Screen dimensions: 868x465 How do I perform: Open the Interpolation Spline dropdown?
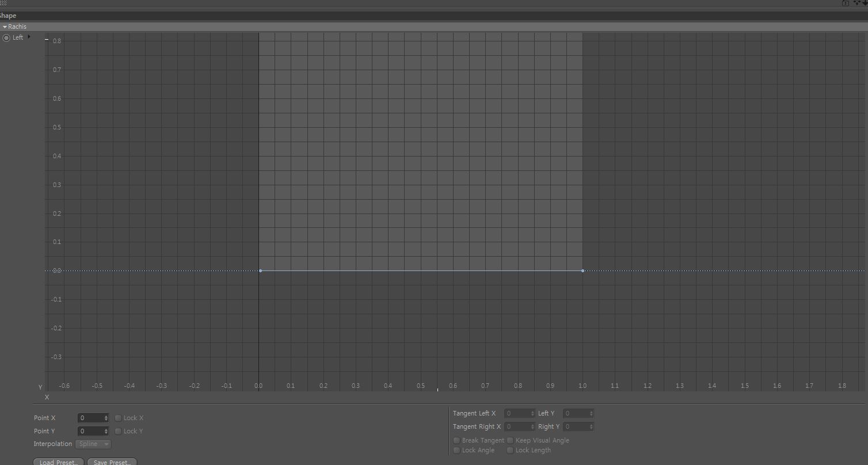[x=93, y=444]
